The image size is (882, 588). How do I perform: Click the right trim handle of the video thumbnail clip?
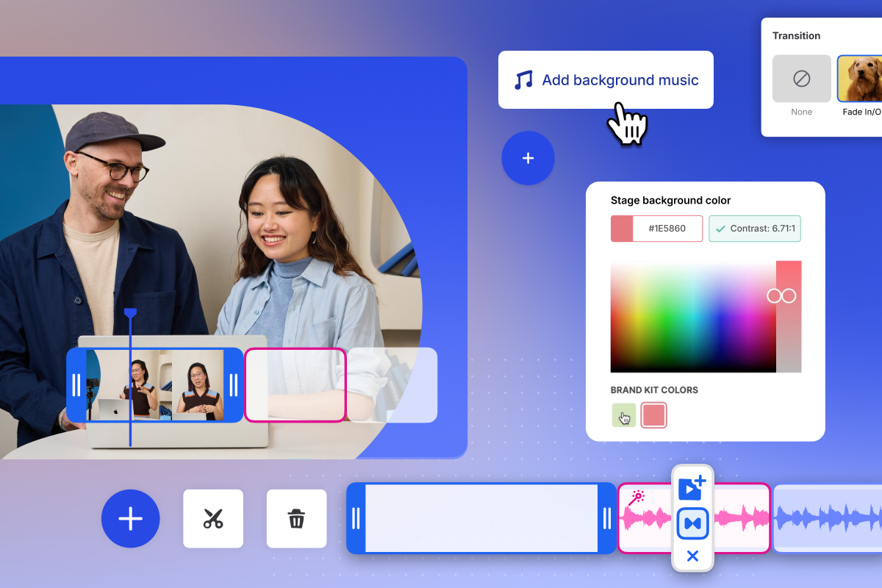pyautogui.click(x=234, y=385)
